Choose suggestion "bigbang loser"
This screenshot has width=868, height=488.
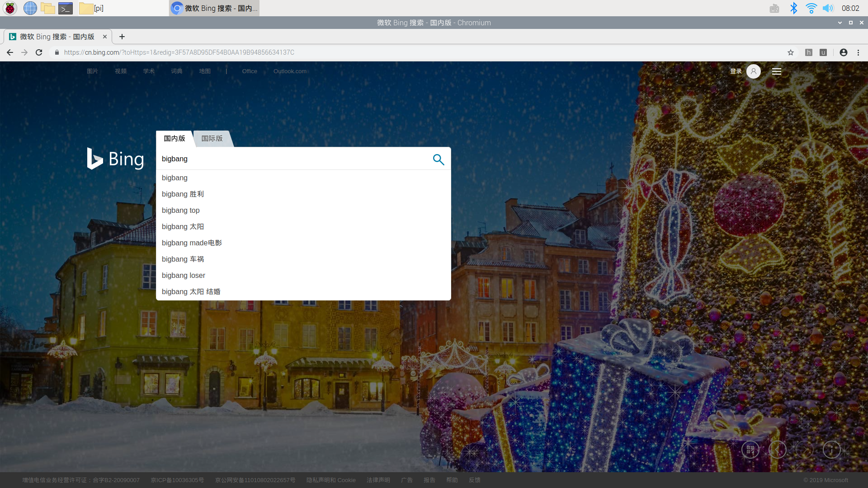184,275
